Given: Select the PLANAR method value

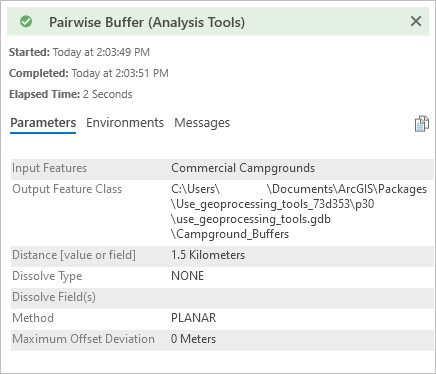Looking at the screenshot, I should pos(194,318).
